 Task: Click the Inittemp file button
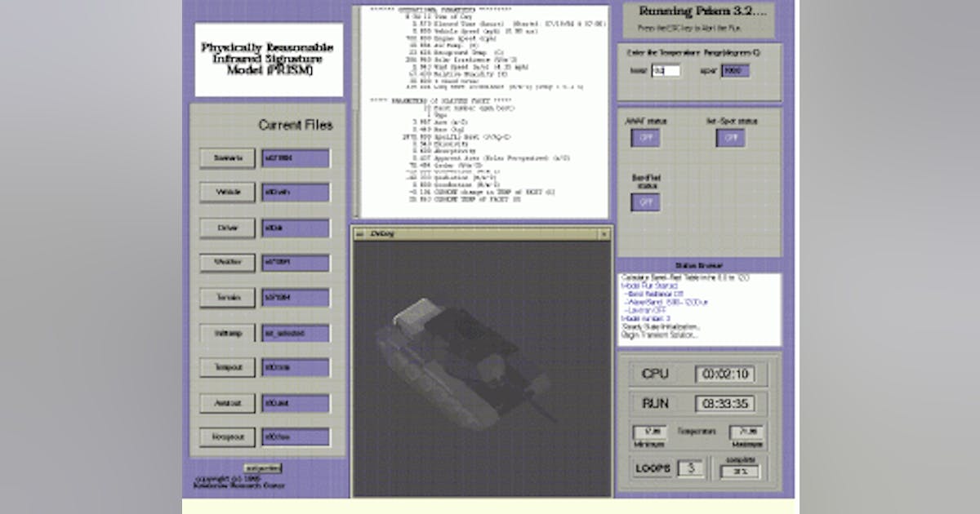227,333
